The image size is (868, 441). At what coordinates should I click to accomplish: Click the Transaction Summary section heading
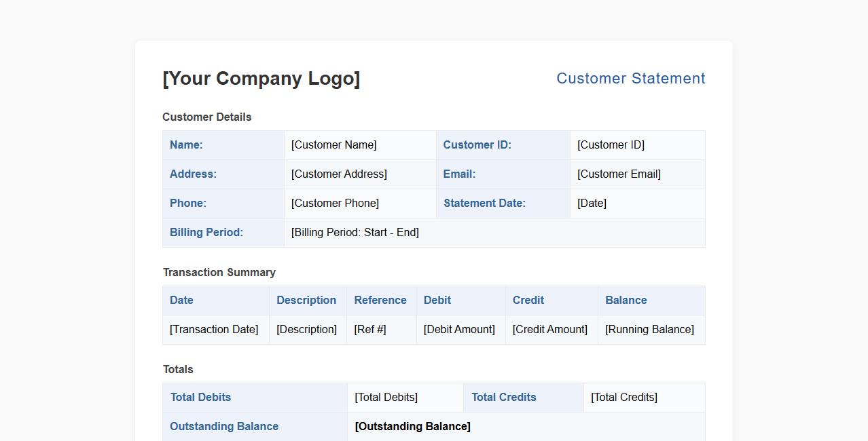pyautogui.click(x=219, y=272)
